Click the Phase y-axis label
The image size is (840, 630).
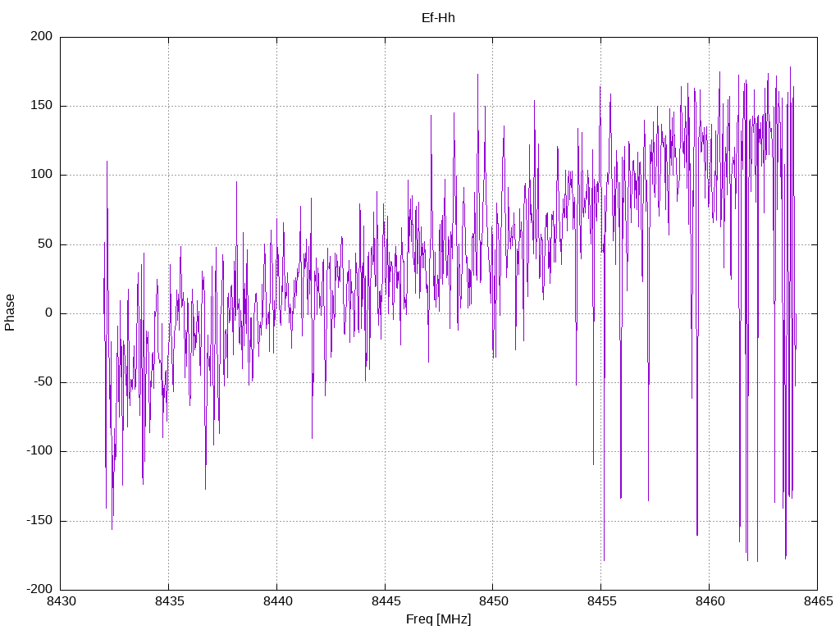pos(10,313)
